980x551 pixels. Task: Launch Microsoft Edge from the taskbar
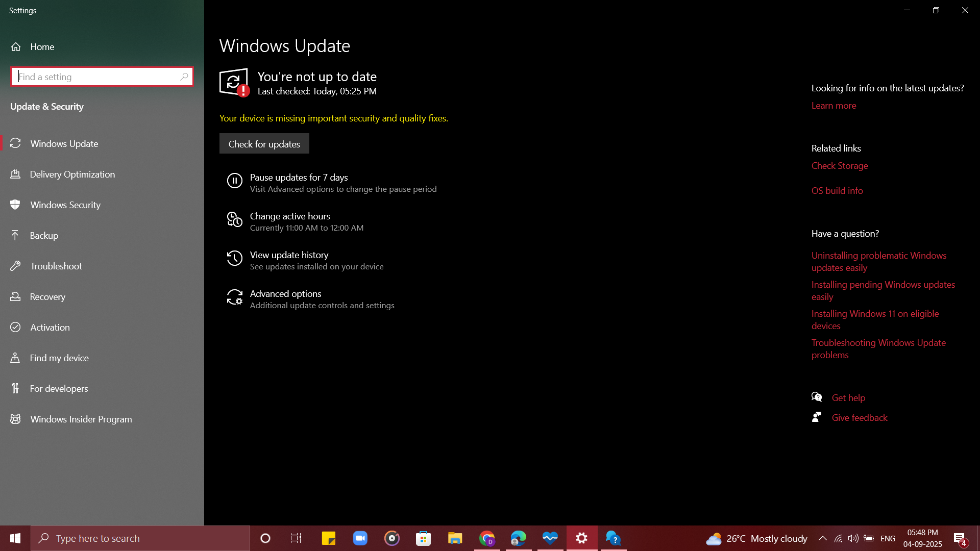(x=518, y=538)
